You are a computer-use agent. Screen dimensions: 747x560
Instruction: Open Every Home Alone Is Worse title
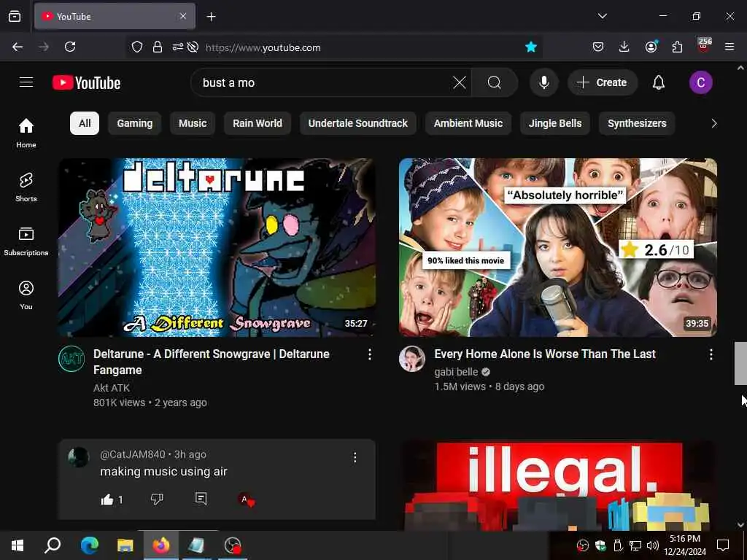545,354
